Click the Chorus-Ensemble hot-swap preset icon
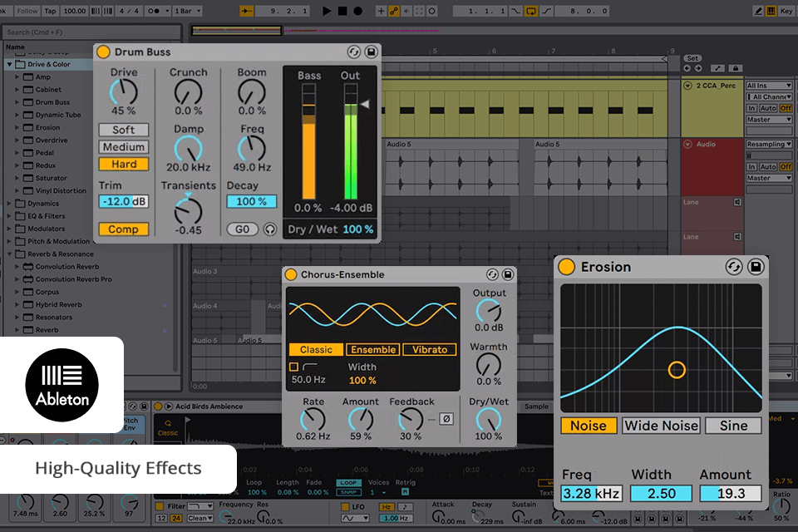Viewport: 798px width, 532px height. (492, 274)
